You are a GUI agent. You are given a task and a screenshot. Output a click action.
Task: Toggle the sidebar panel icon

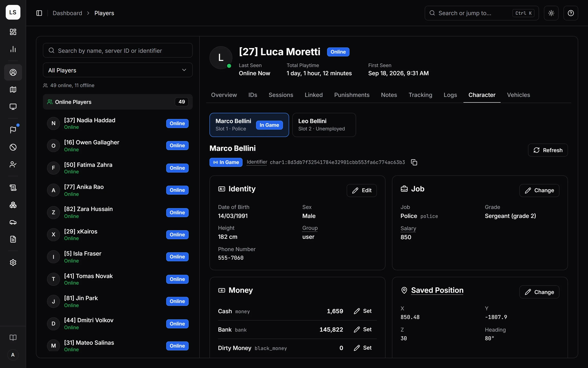(x=39, y=13)
